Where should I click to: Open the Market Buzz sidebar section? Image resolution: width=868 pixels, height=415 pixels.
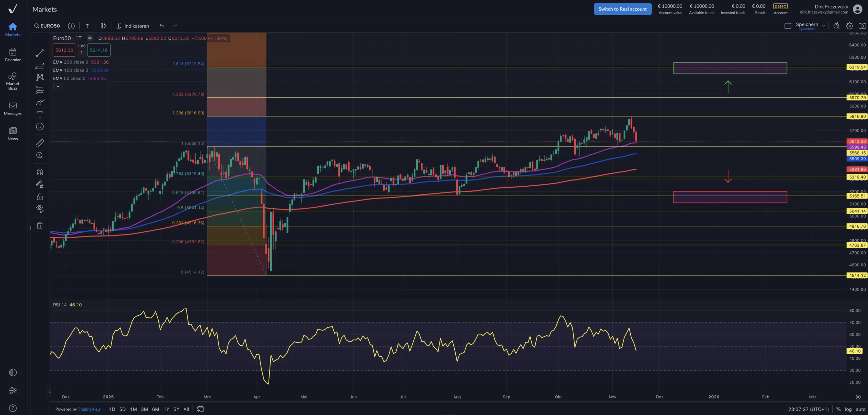13,81
